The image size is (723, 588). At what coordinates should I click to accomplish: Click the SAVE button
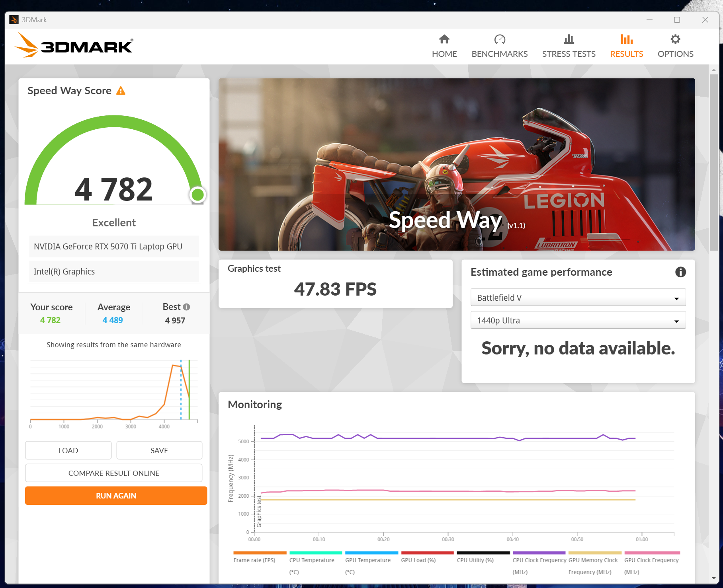tap(159, 450)
